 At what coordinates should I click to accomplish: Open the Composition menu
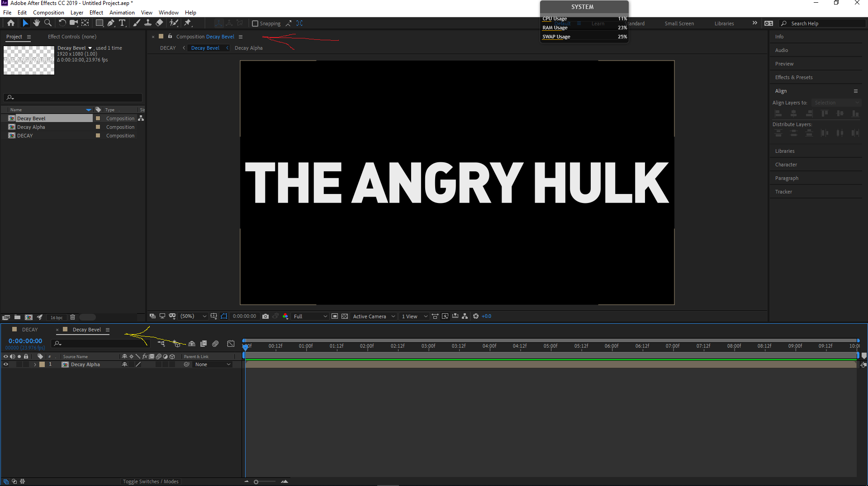click(48, 13)
